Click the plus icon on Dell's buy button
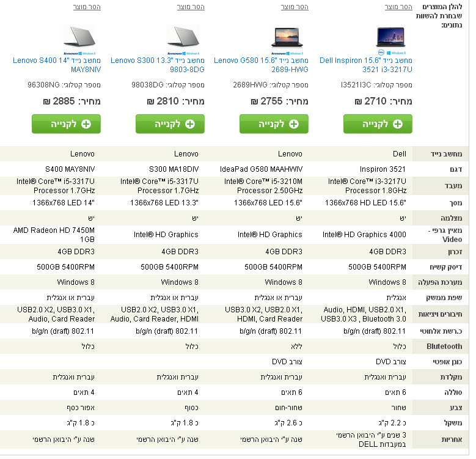This screenshot has width=476, height=459. [398, 124]
